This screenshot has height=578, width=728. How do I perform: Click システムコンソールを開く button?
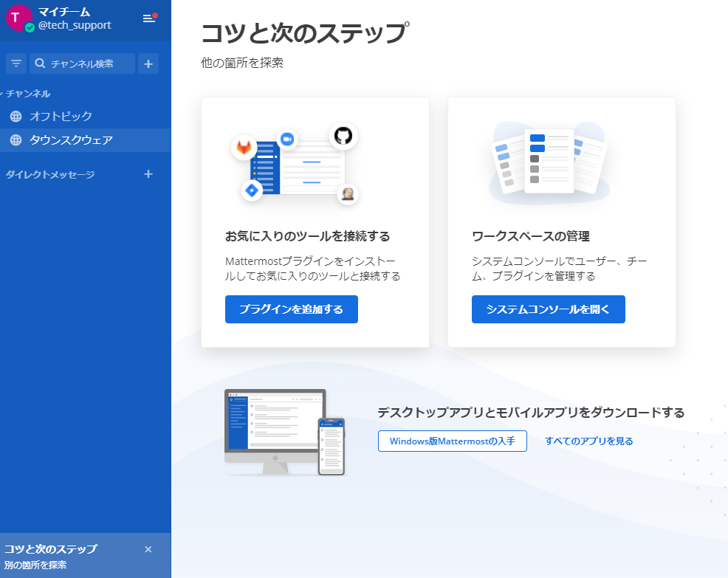(549, 309)
